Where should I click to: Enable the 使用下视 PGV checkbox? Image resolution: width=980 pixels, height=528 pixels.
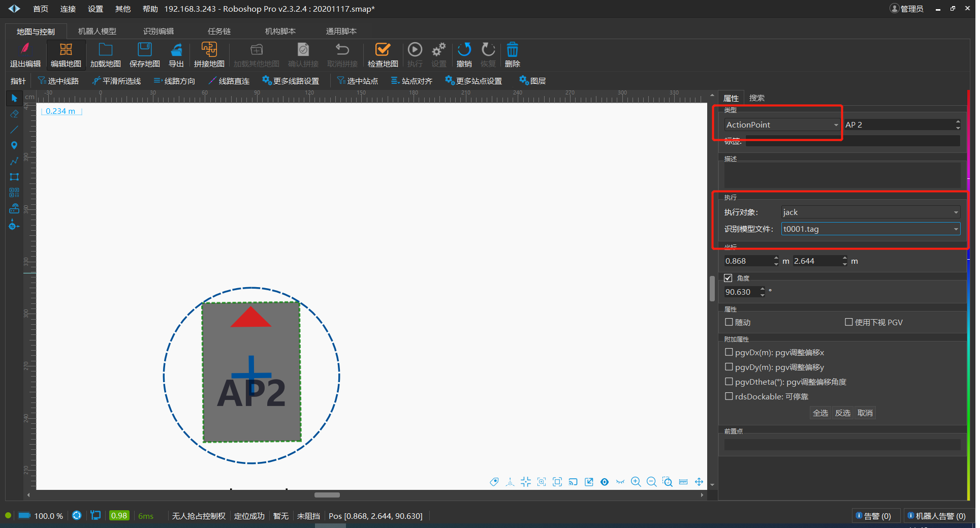coord(848,322)
